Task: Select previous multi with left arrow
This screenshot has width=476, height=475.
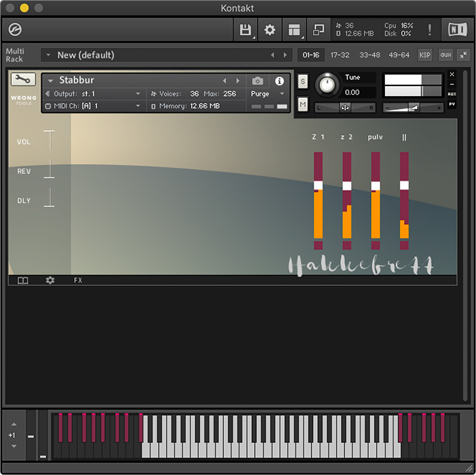Action: (272, 55)
